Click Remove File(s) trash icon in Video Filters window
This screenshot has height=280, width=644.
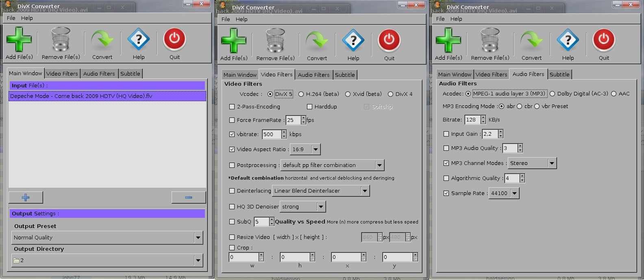(x=275, y=41)
